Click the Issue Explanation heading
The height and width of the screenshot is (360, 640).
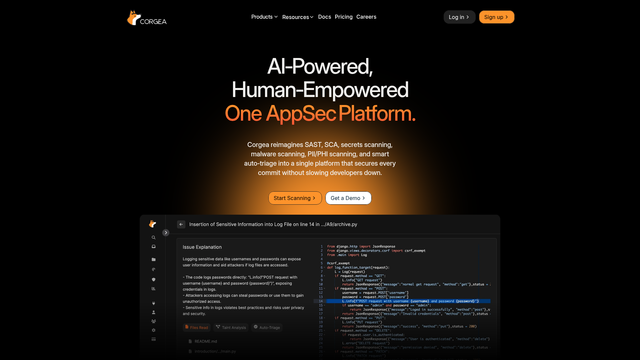[202, 247]
